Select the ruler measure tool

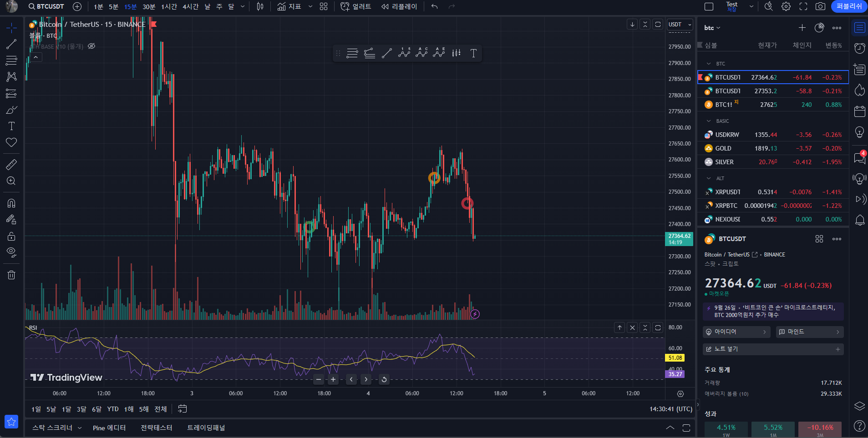(11, 164)
